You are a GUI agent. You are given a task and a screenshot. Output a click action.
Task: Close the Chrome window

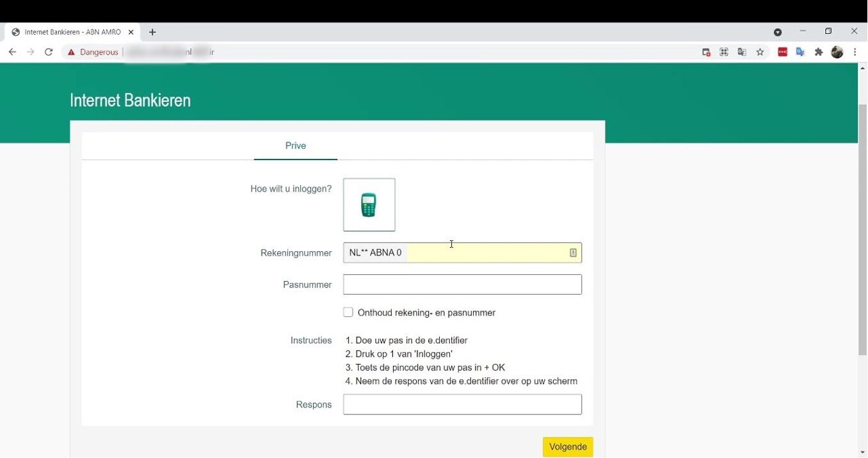[x=854, y=31]
